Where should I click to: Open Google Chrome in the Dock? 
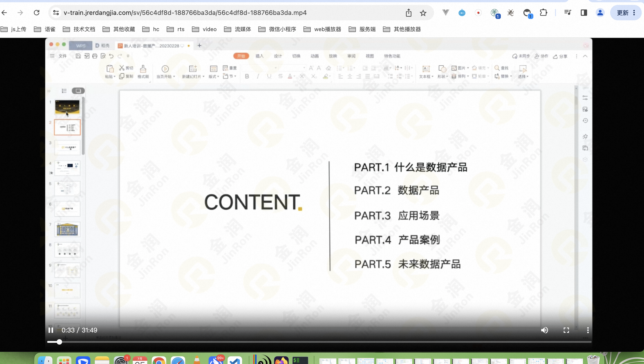[159, 360]
